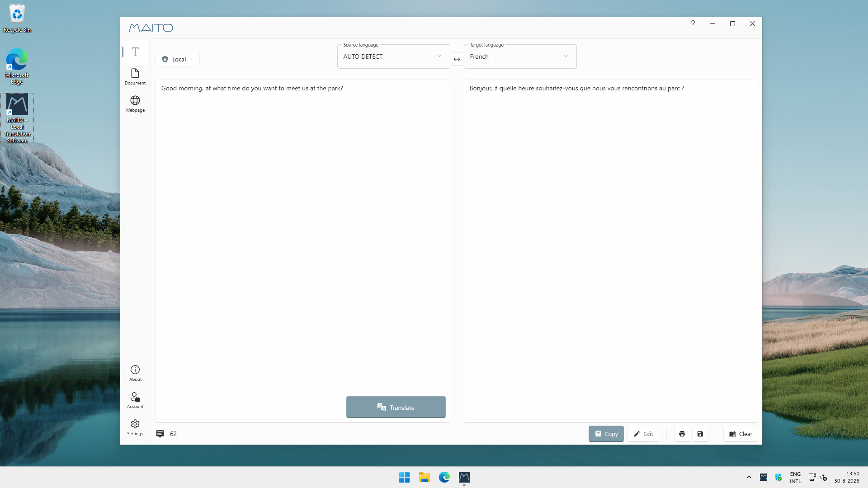Copy the translated text
This screenshot has width=868, height=488.
(606, 434)
